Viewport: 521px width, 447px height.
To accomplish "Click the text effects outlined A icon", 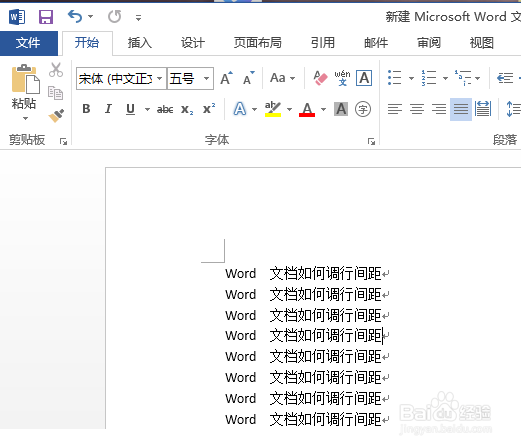I will pos(240,109).
